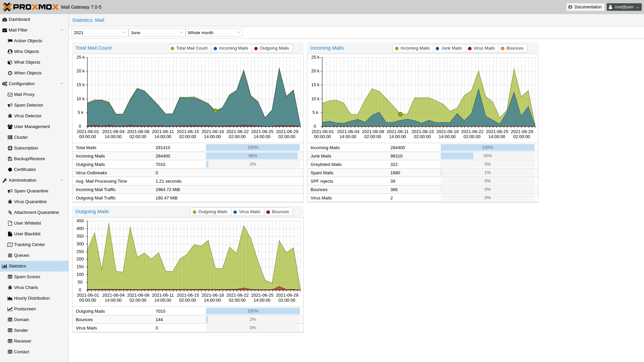644x362 pixels.
Task: Collapse the Mail Filter section arrow
Action: [x=62, y=30]
